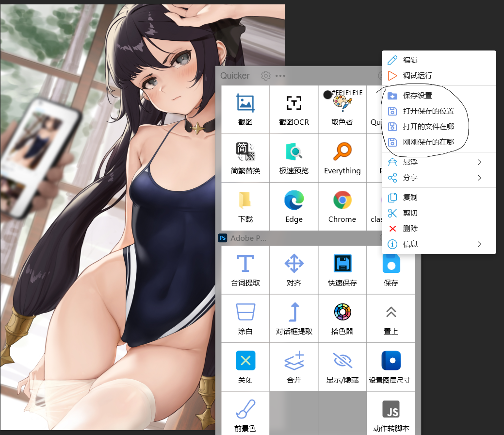Click the 对齐 align action
This screenshot has width=504, height=435.
click(294, 270)
